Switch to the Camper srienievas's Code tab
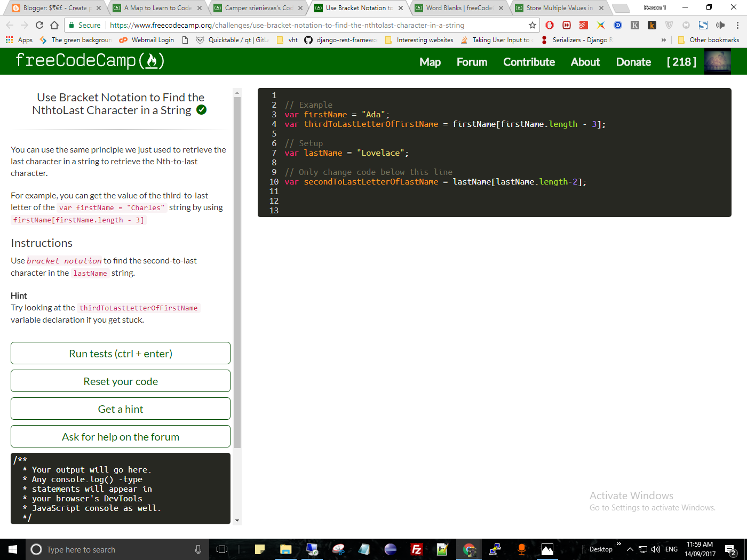 point(257,8)
